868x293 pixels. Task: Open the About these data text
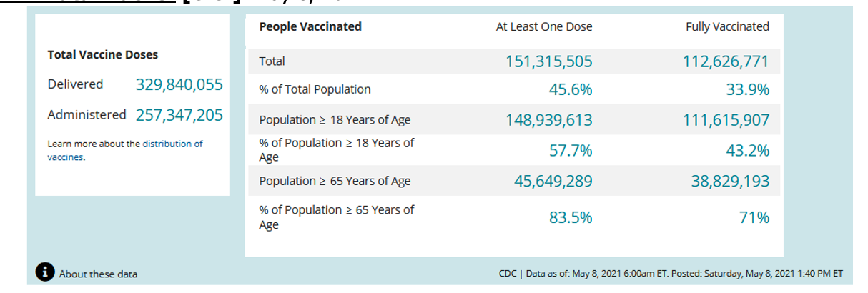click(98, 274)
